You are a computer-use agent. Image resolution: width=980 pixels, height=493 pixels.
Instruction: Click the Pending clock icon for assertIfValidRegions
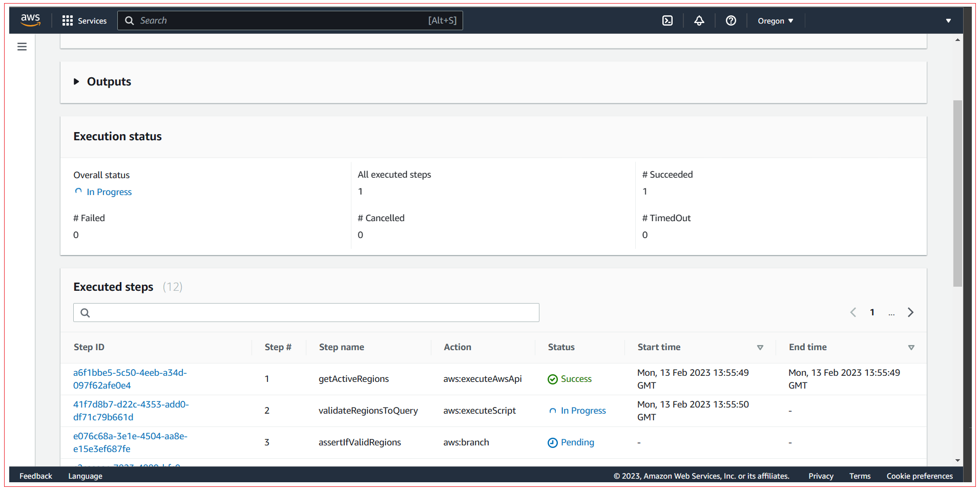tap(553, 442)
